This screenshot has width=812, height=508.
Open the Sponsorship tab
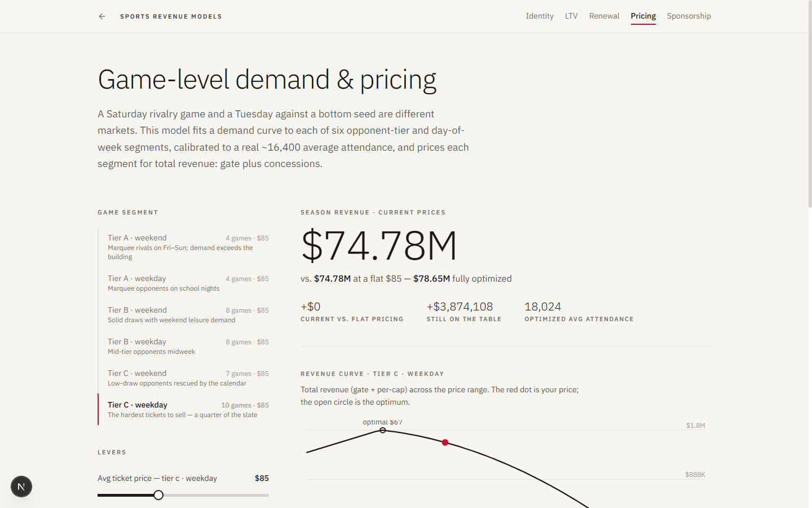pos(689,16)
